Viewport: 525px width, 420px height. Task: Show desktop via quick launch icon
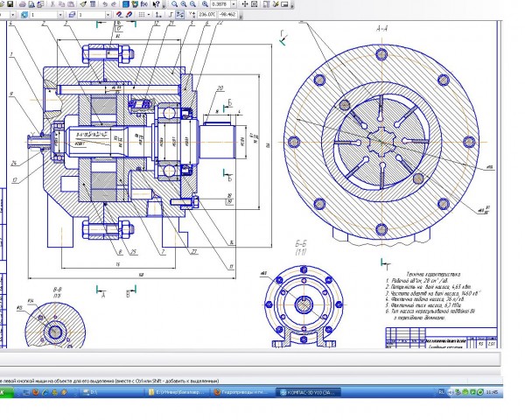pyautogui.click(x=25, y=392)
